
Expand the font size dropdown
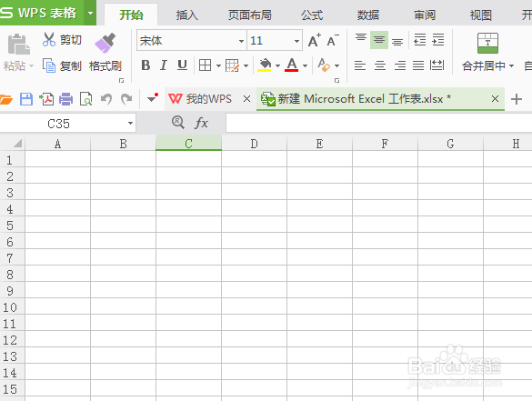tap(296, 41)
